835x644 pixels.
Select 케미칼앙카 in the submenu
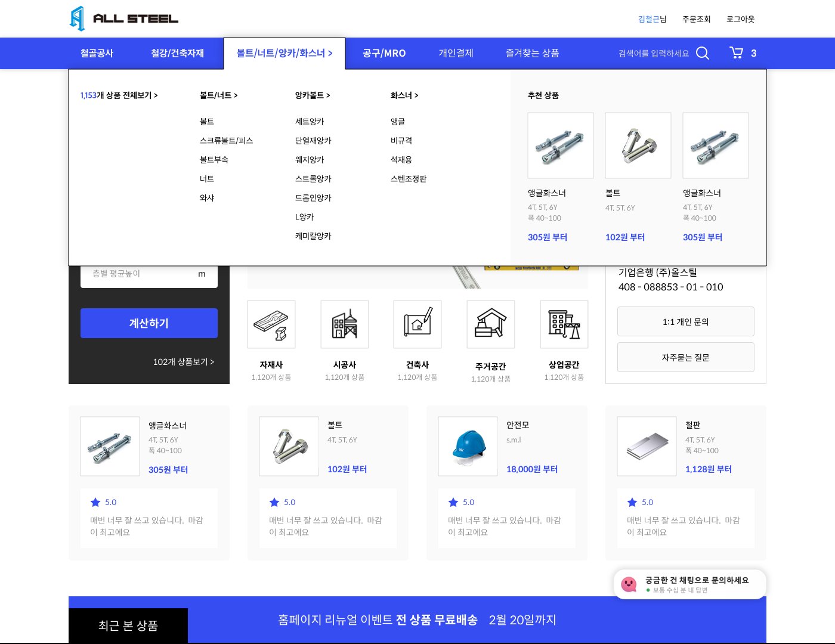coord(313,236)
